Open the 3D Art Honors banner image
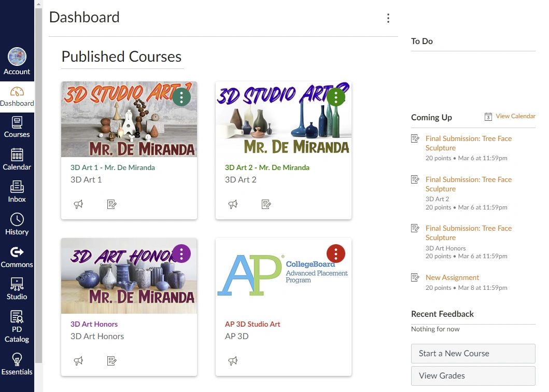The height and width of the screenshot is (392, 549). coord(129,276)
